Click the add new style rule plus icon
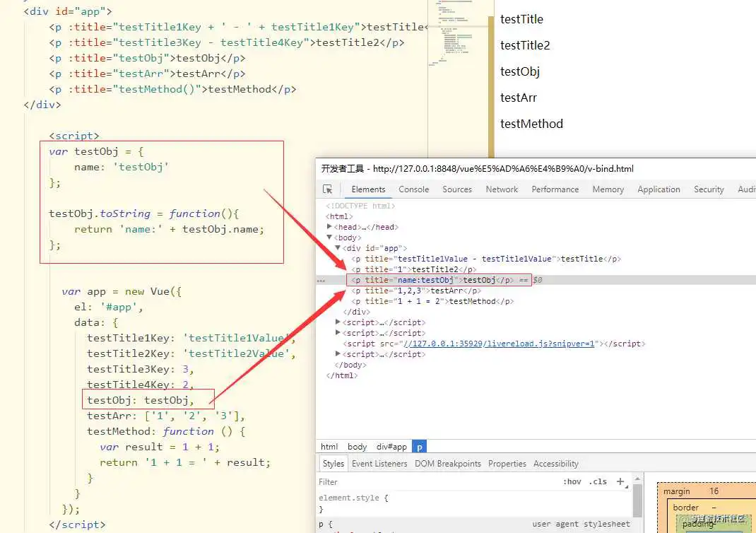Image resolution: width=756 pixels, height=533 pixels. click(x=620, y=481)
